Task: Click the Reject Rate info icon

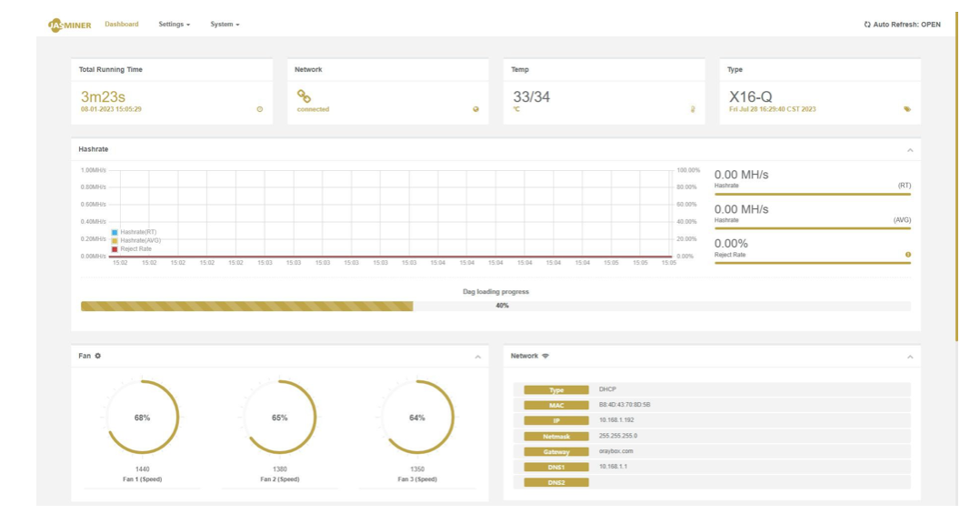Action: point(908,255)
